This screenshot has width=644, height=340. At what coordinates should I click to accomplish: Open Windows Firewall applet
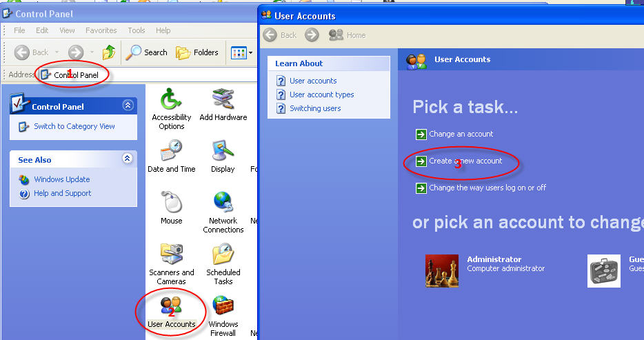click(223, 316)
